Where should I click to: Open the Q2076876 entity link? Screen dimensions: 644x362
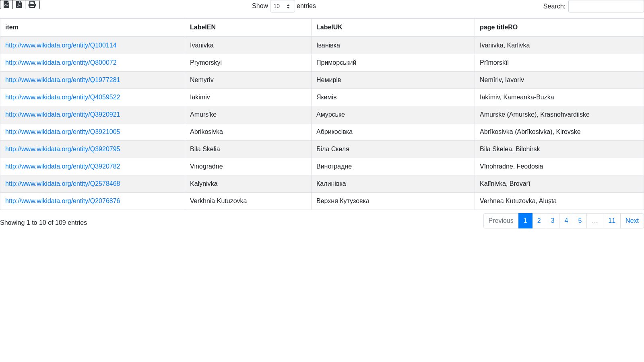tap(62, 201)
